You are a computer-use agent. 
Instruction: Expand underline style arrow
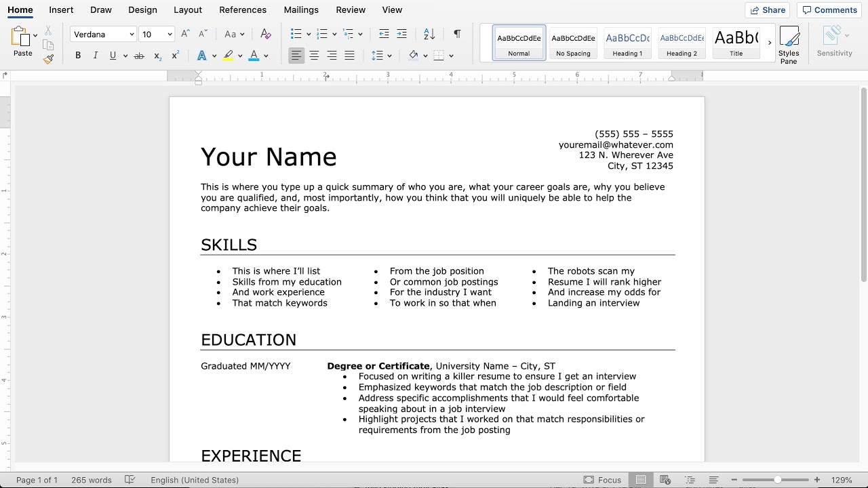(126, 56)
